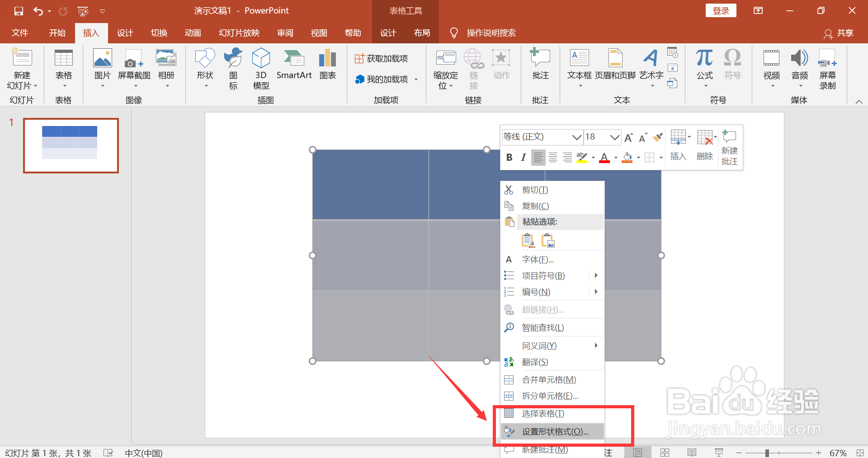Open 缩放定位 zoom options
Screen dimensions: 868x458
coord(445,69)
